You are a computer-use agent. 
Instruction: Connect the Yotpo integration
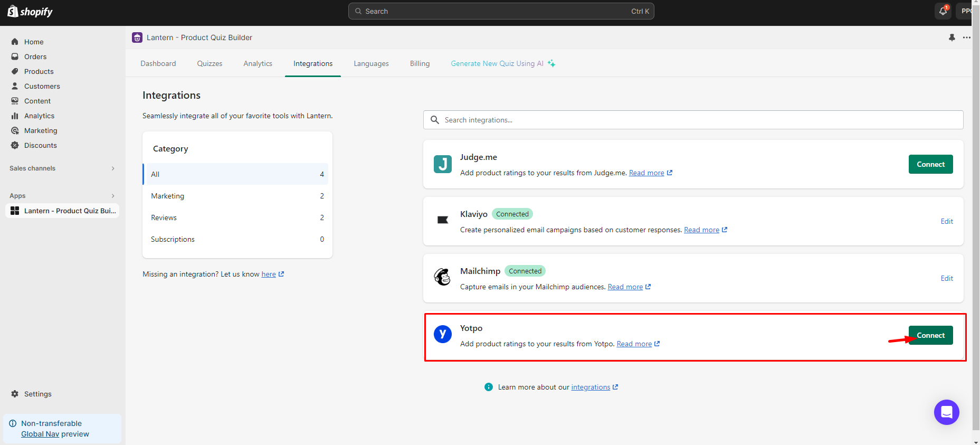[x=930, y=335]
